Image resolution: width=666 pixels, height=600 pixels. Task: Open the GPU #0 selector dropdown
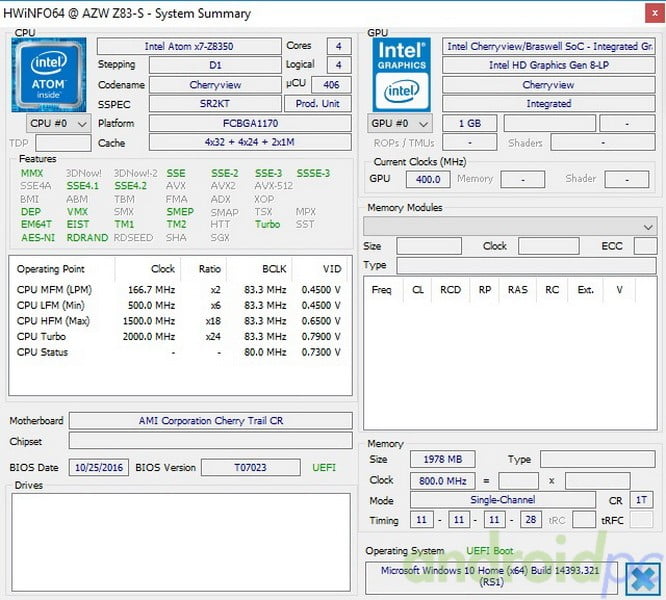(x=400, y=124)
